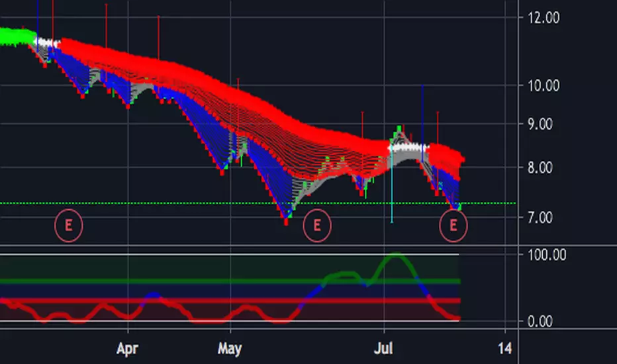617x364 pixels.
Task: Select the green ribbon segment at chart start
Action: (x=17, y=36)
